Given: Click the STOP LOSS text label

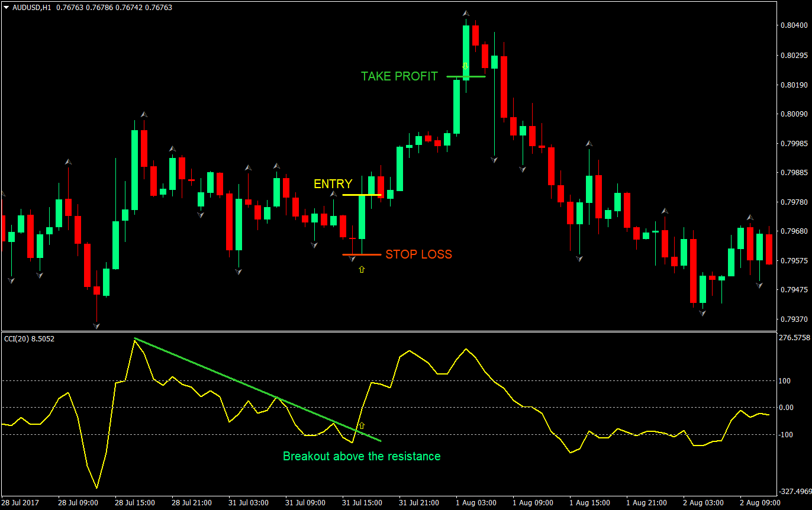Looking at the screenshot, I should pos(418,254).
